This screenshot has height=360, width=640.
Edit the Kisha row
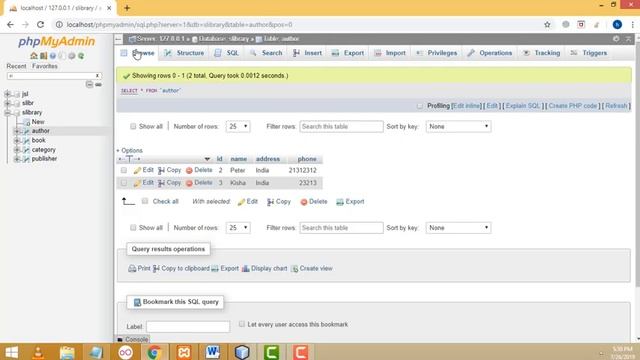tap(143, 183)
